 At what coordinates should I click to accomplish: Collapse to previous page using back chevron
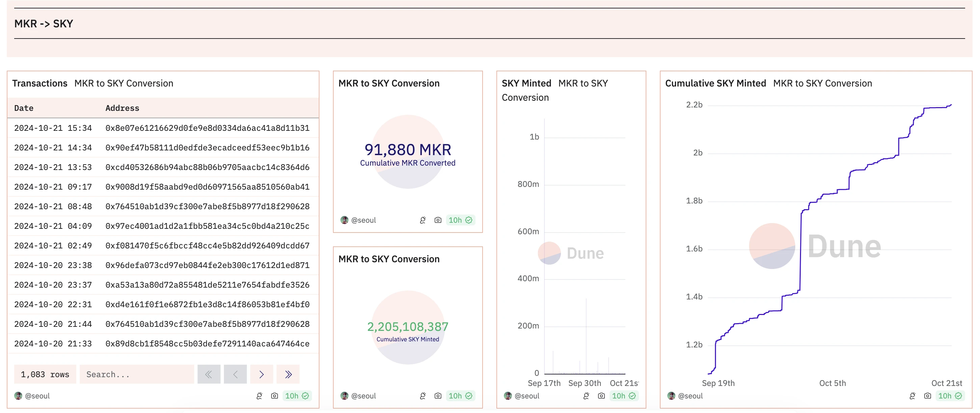235,373
